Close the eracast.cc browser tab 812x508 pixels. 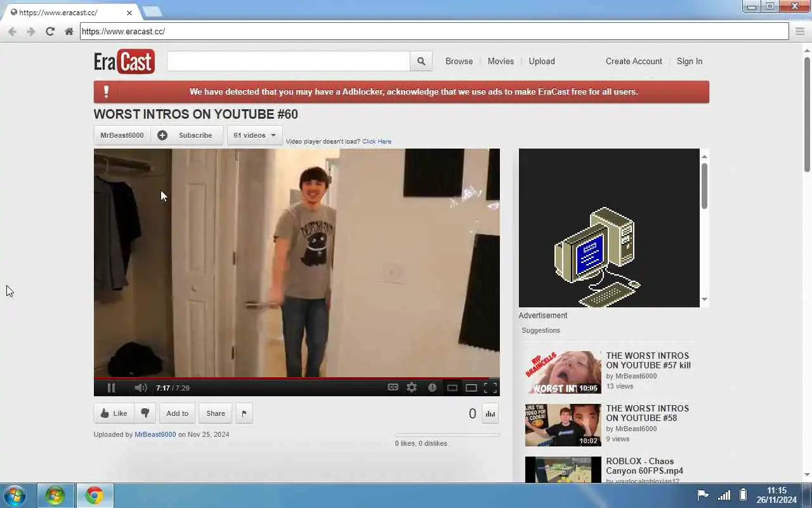(129, 13)
